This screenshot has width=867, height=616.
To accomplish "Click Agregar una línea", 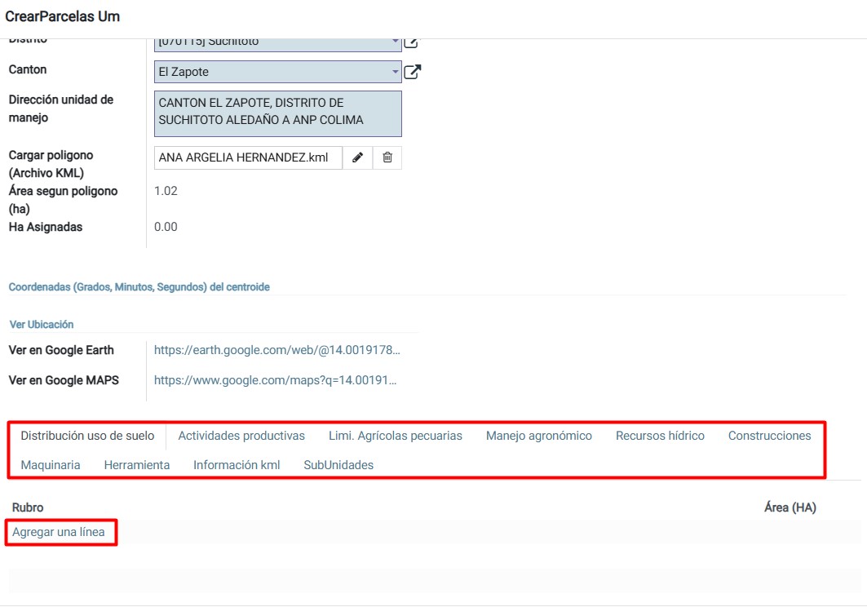I will (x=59, y=532).
